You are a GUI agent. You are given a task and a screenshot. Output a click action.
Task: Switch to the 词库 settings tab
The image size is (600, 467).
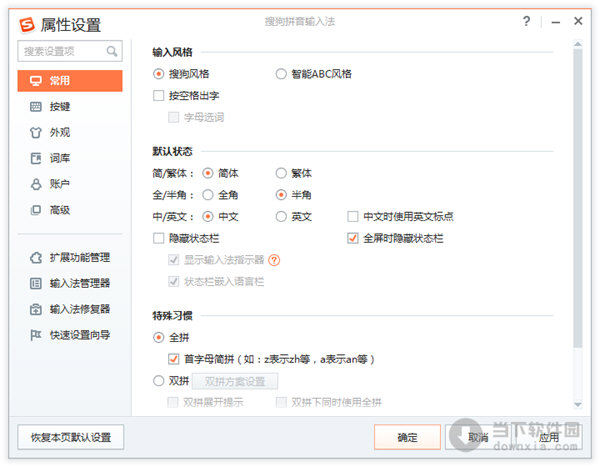[70, 158]
